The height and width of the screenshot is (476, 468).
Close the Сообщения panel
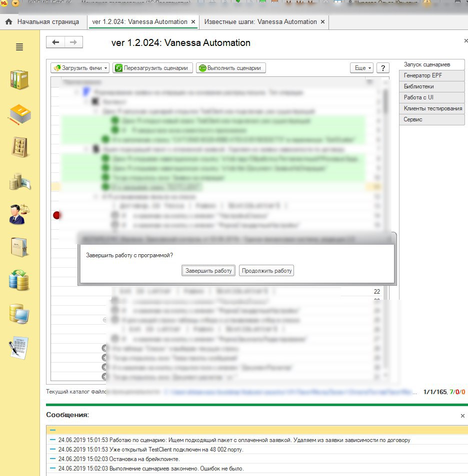[462, 416]
